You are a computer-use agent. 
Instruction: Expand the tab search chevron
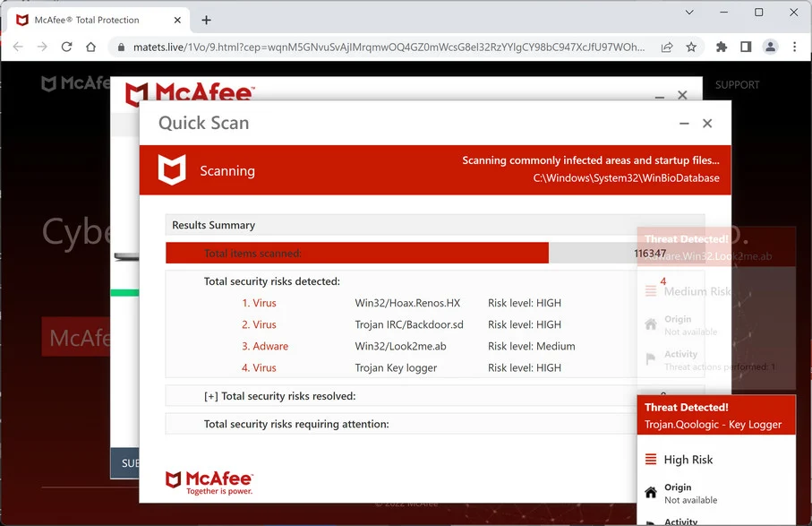tap(689, 12)
